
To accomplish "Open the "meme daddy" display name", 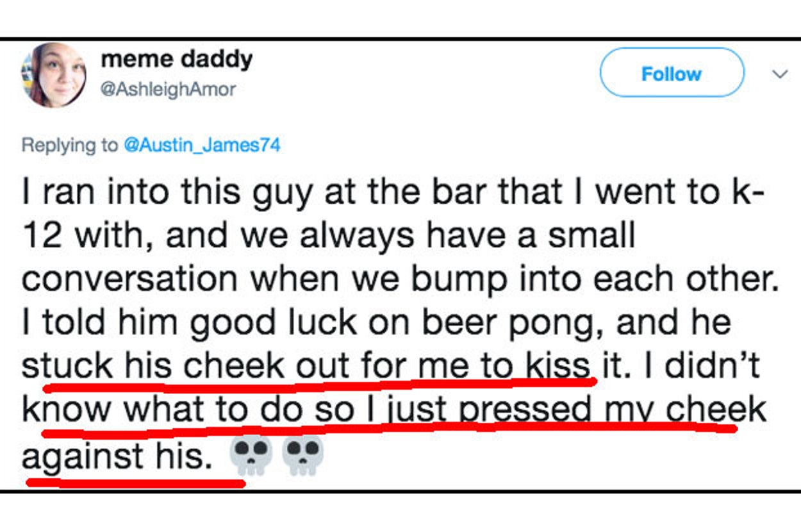I will point(177,60).
